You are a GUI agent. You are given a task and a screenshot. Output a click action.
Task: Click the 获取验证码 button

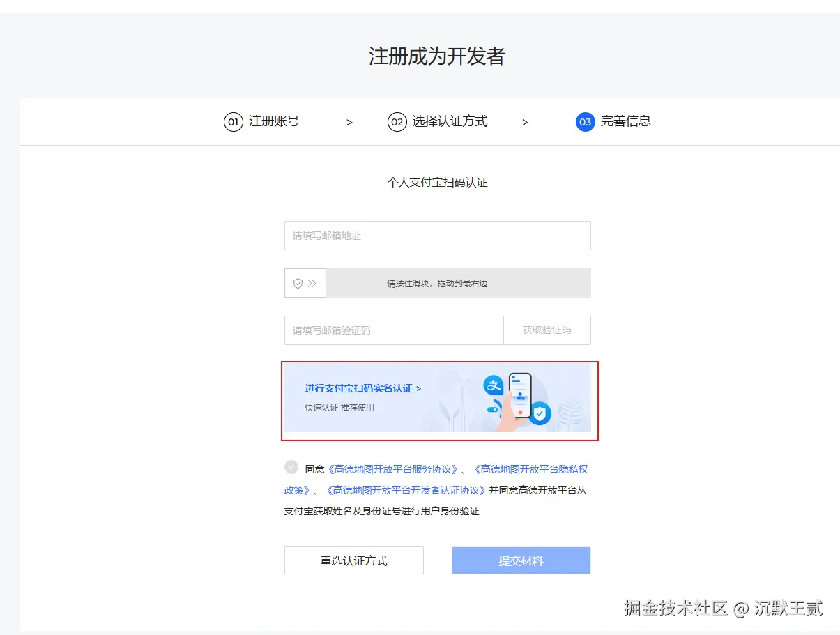547,330
